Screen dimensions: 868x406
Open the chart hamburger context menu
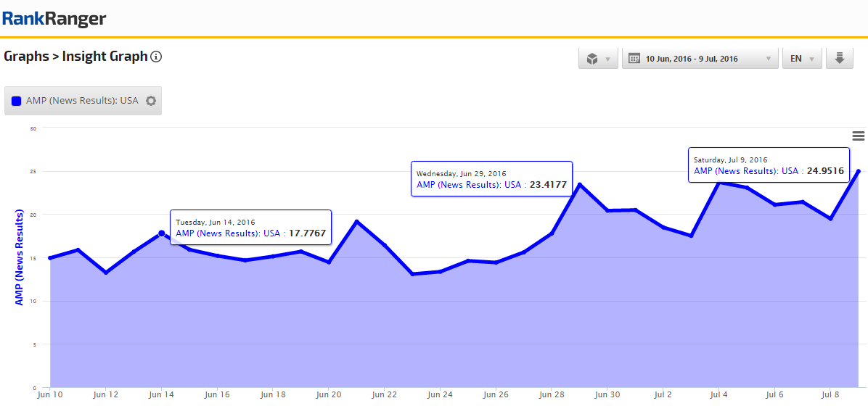(x=858, y=136)
